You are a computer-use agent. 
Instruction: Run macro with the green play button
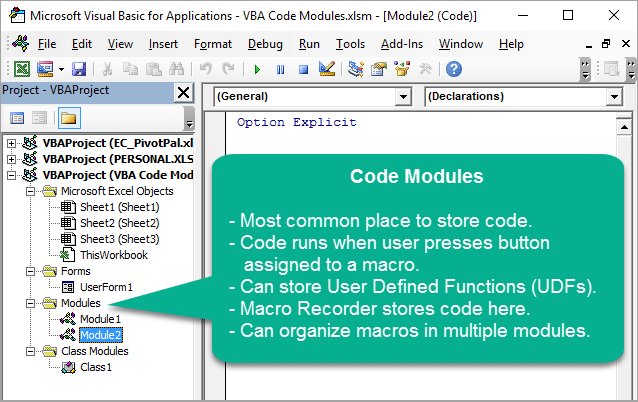pyautogui.click(x=257, y=69)
